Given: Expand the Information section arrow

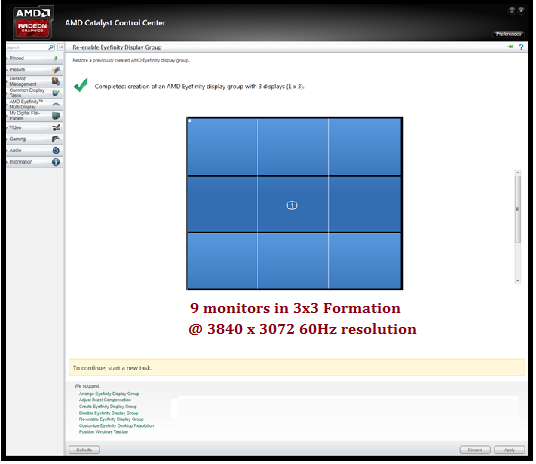Looking at the screenshot, I should 7,162.
